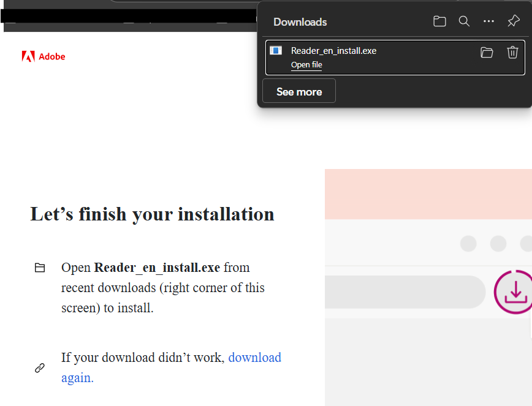This screenshot has width=532, height=406.
Task: Click the folder icon beside Open instruction
Action: 40,268
